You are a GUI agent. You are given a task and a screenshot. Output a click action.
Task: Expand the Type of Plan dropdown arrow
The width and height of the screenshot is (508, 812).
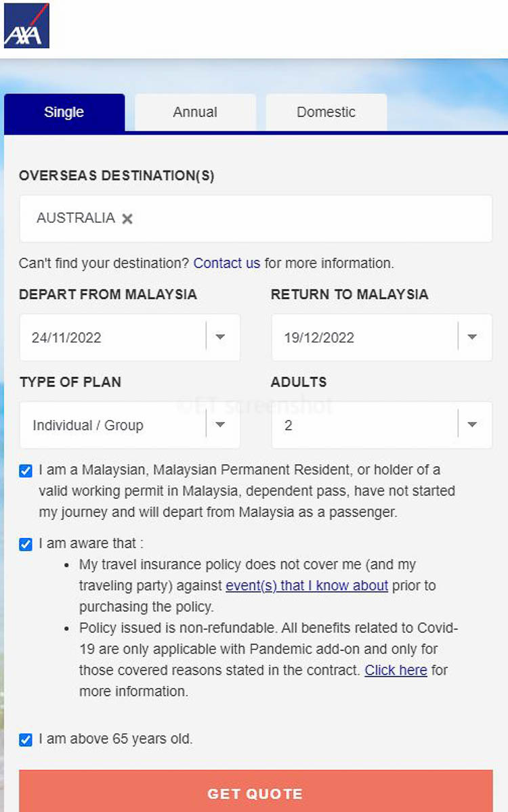pyautogui.click(x=220, y=425)
